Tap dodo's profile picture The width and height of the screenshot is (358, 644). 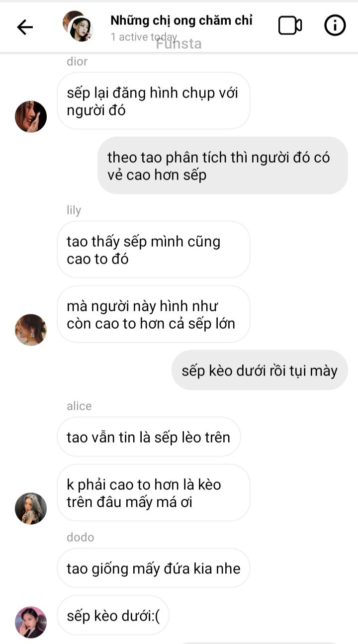coord(31,622)
